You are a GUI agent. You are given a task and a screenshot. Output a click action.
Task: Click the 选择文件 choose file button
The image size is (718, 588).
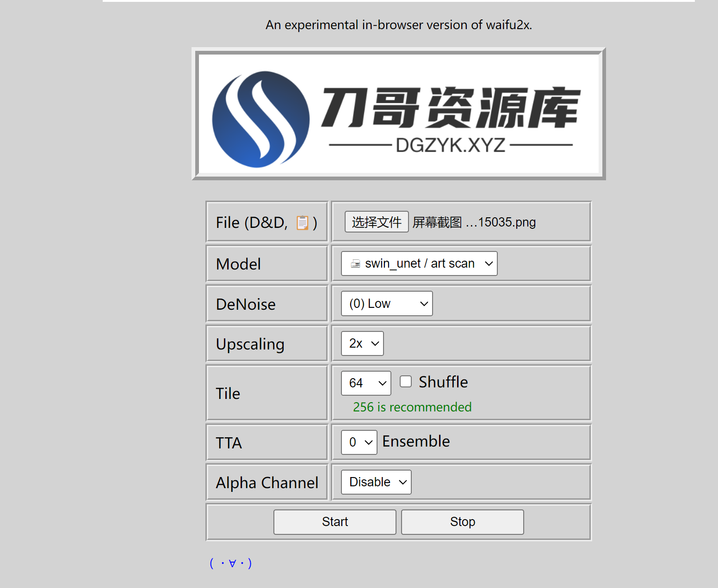[x=377, y=222]
